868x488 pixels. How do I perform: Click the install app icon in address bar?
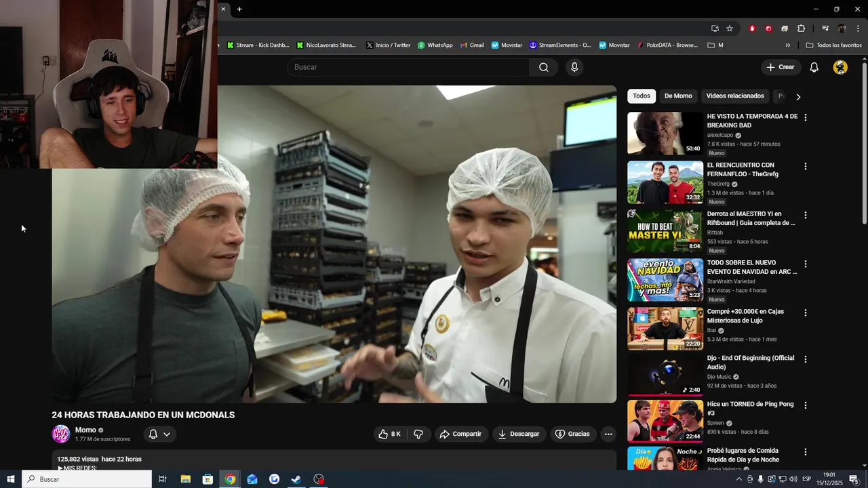pos(715,28)
